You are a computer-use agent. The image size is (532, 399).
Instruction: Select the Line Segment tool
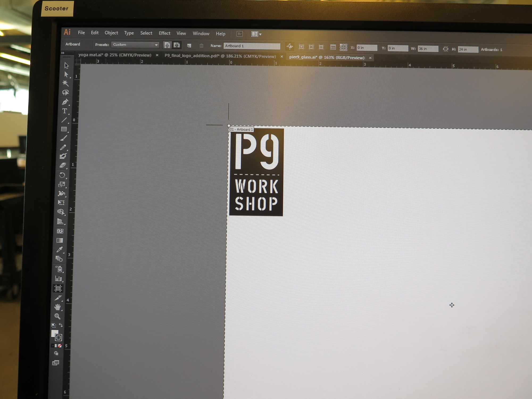pyautogui.click(x=64, y=120)
